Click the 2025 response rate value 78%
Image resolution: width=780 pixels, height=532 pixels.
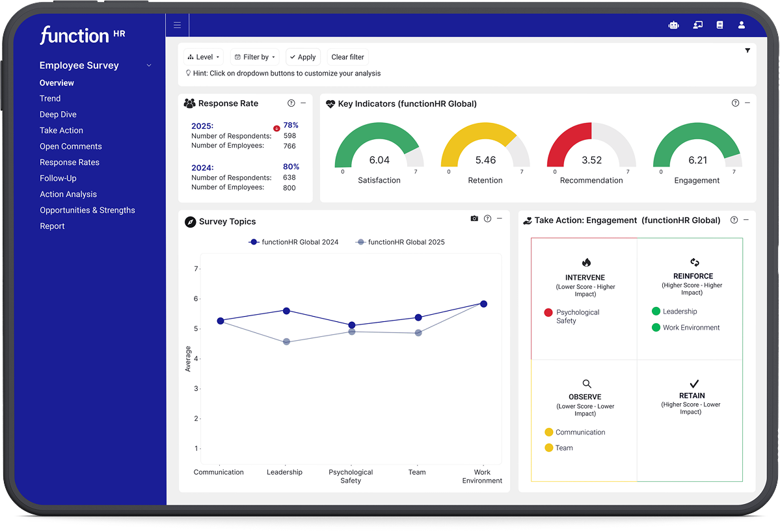click(x=291, y=125)
